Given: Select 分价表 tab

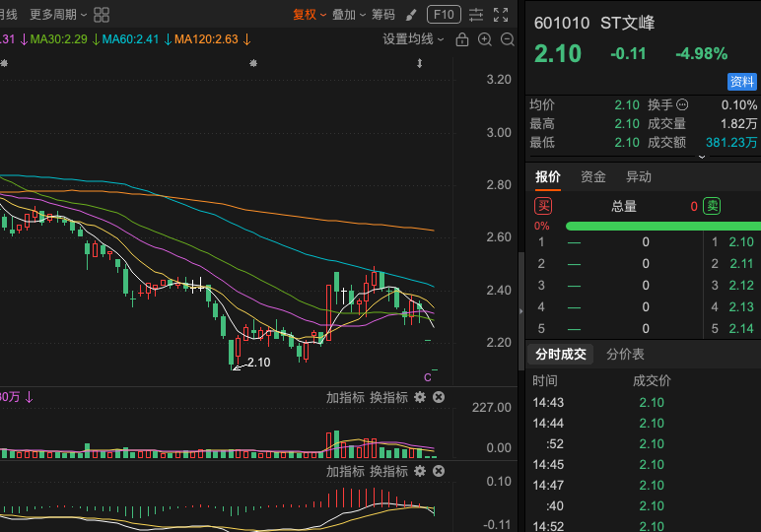Looking at the screenshot, I should click(625, 355).
